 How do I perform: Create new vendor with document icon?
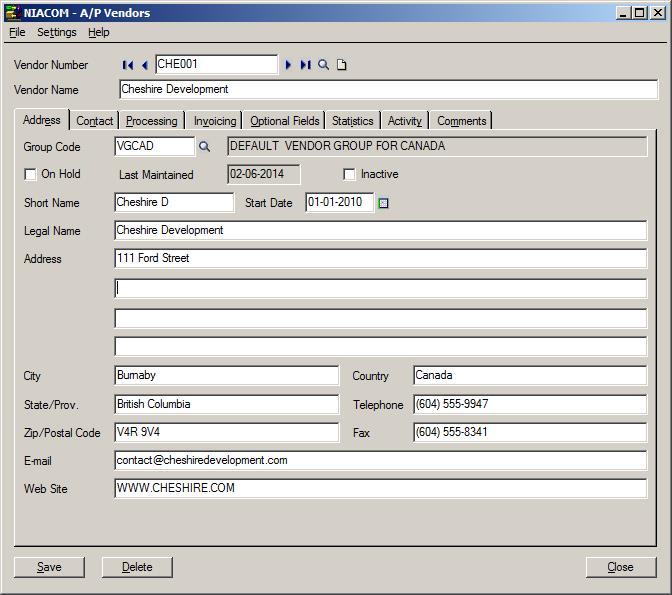point(341,65)
